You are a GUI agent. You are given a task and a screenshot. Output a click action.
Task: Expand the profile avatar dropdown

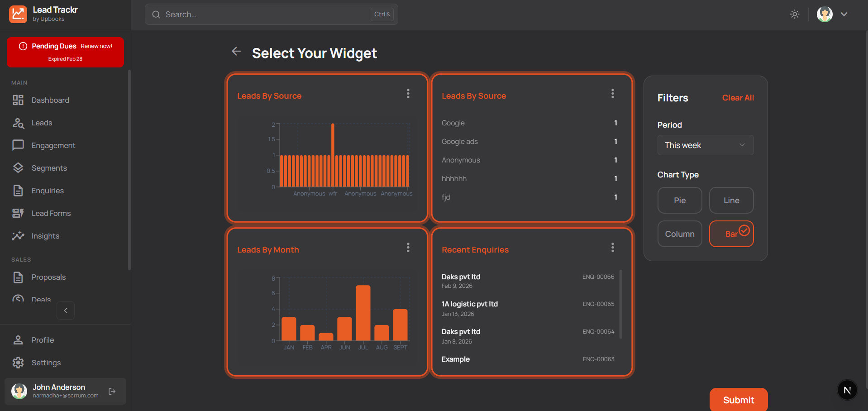825,14
